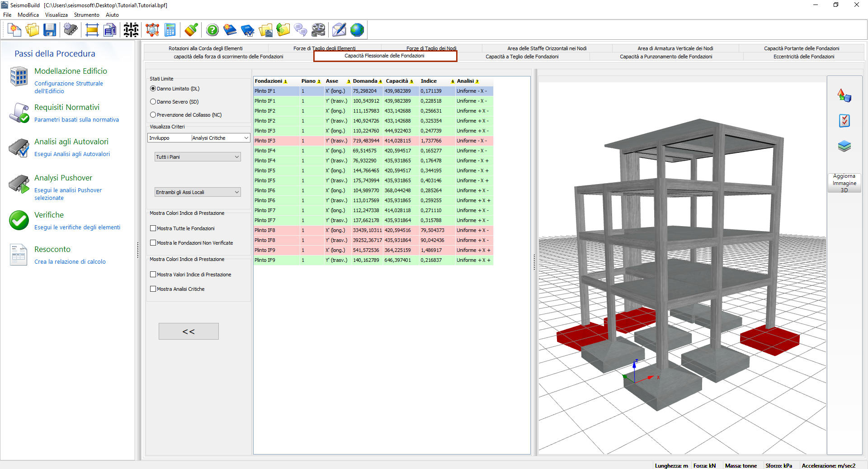Open help with the green question mark icon

coord(212,30)
